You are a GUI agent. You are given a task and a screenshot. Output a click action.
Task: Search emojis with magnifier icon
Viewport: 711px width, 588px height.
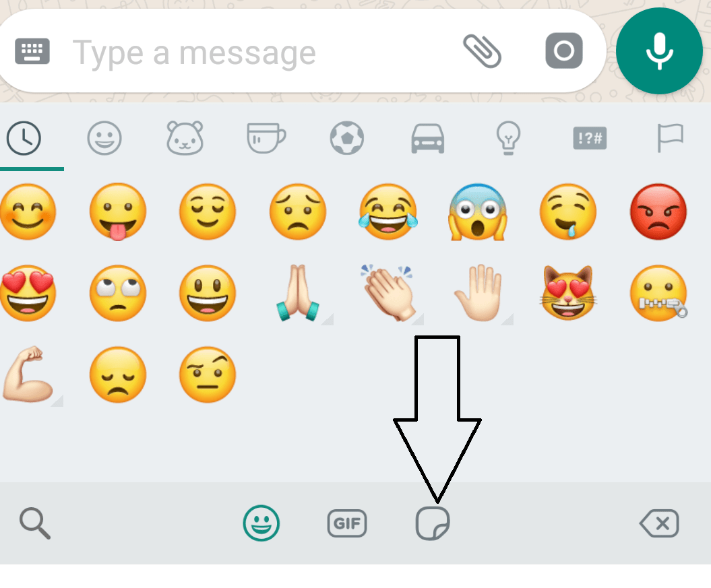coord(35,523)
